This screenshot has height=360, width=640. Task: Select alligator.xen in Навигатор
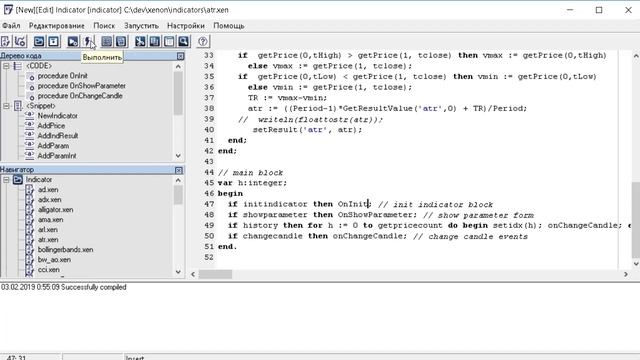click(56, 210)
